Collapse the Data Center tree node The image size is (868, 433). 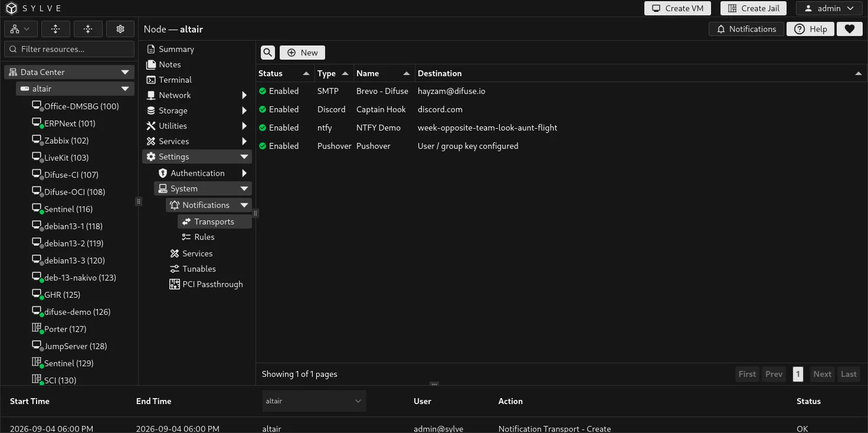tap(125, 72)
